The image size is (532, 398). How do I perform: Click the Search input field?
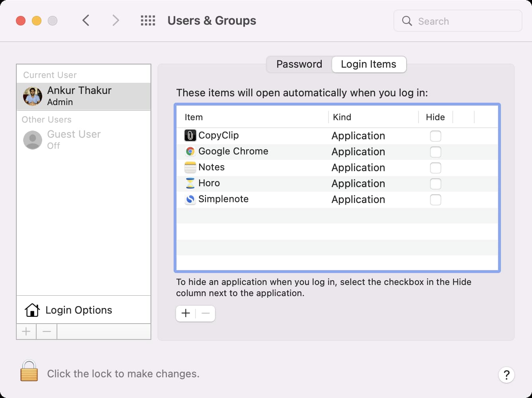(x=458, y=21)
